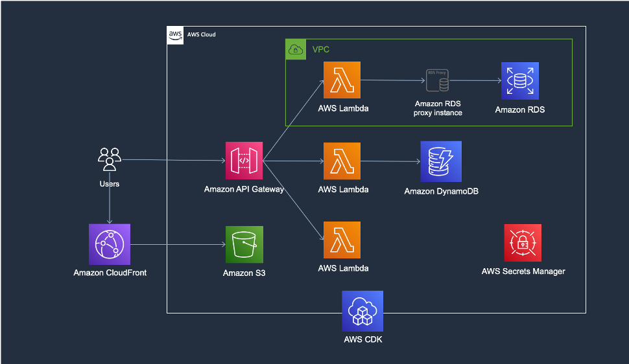Click the 'Amazon DynamoDB' label
This screenshot has width=629, height=364.
[441, 191]
